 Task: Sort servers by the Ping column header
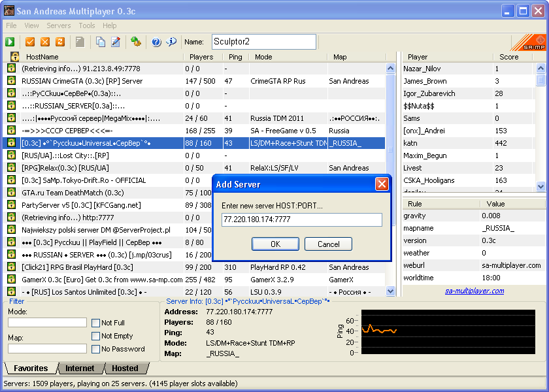[236, 57]
